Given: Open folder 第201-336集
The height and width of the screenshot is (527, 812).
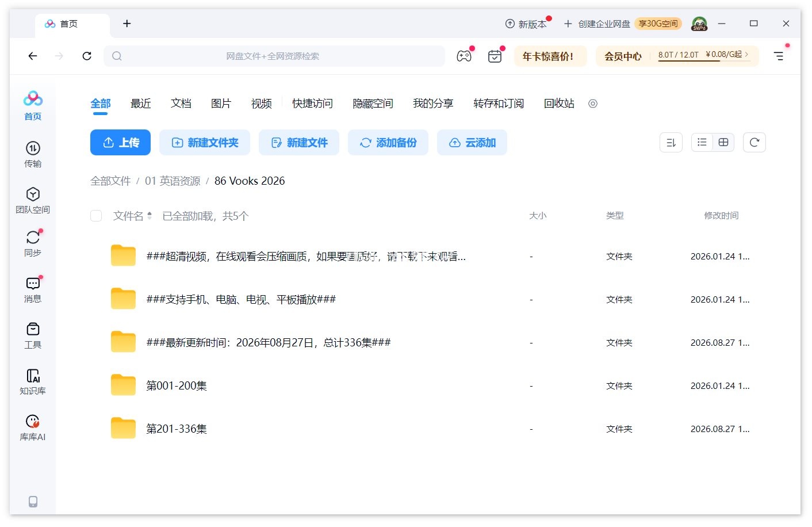Looking at the screenshot, I should 177,429.
